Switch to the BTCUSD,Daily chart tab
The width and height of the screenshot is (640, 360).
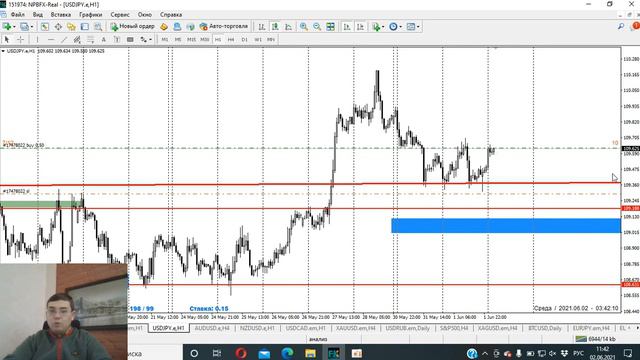[x=545, y=328]
